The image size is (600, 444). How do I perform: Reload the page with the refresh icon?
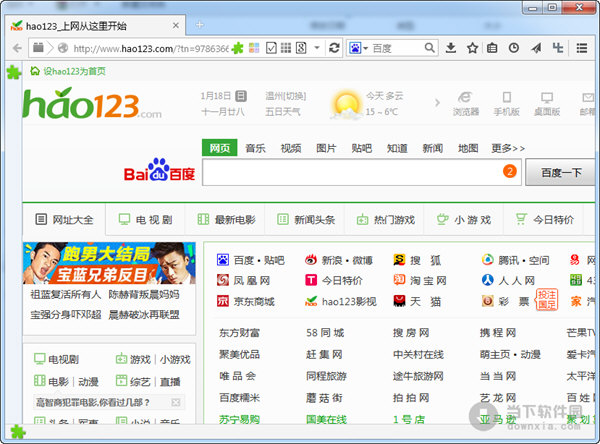[x=334, y=48]
